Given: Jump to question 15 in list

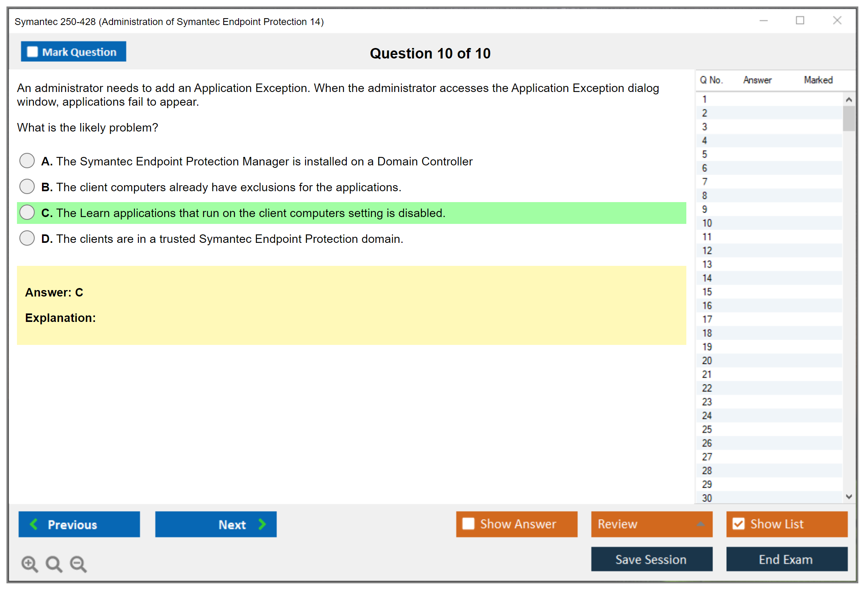Looking at the screenshot, I should (707, 292).
